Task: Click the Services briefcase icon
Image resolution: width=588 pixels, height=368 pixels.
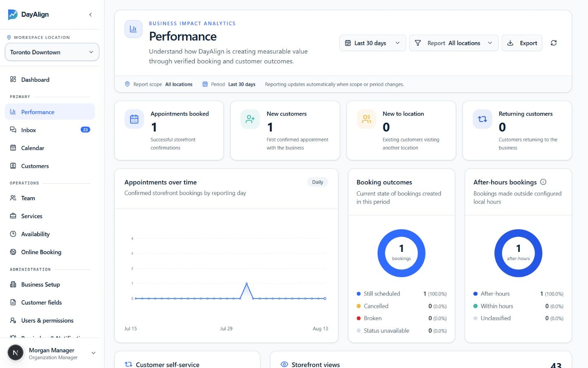Action: 13,216
